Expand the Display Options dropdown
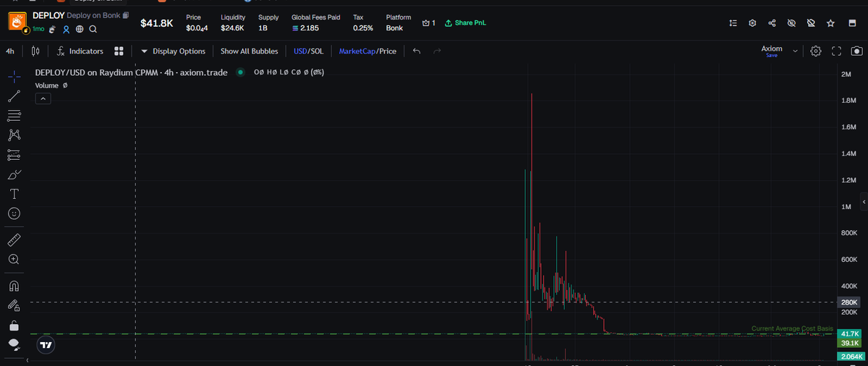The height and width of the screenshot is (366, 868). [173, 51]
